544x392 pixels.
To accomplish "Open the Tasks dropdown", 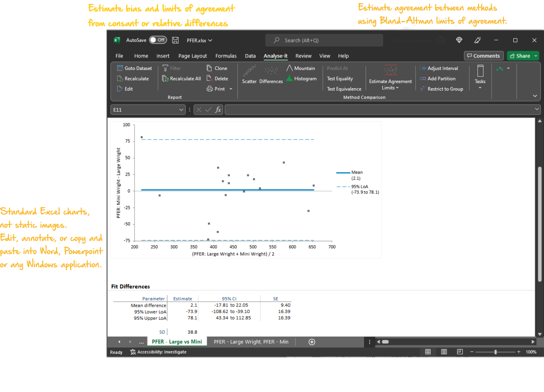I will 480,77.
